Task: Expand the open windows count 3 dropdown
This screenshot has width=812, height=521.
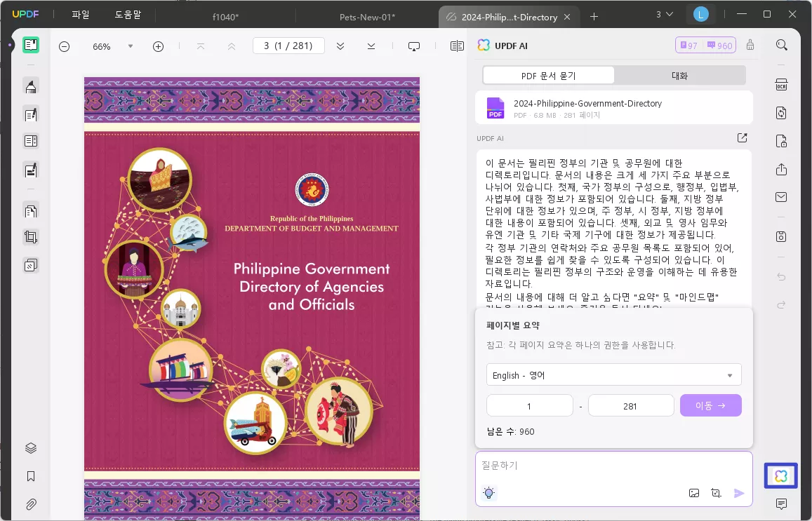Action: tap(665, 15)
